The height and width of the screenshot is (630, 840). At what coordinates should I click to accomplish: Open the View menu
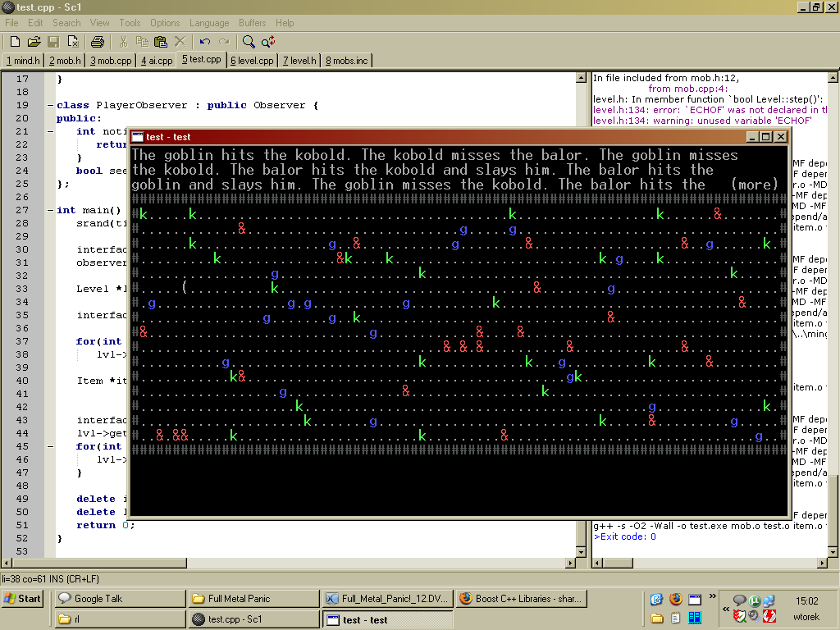tap(99, 23)
